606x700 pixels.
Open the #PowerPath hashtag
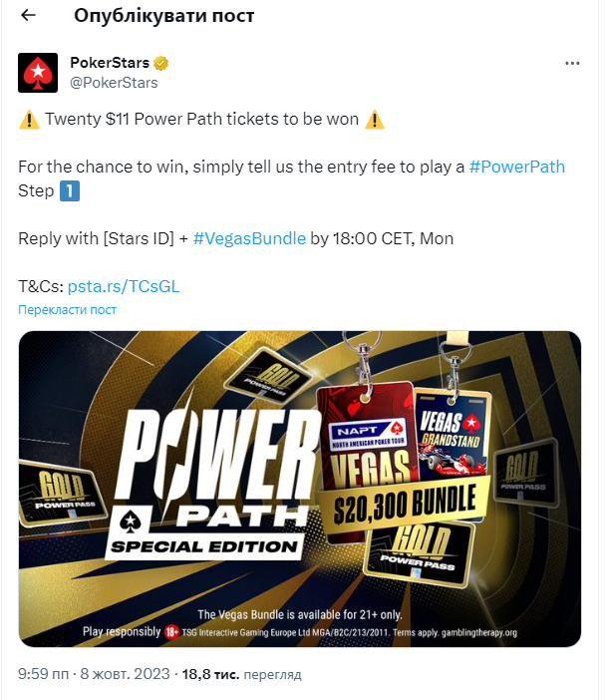[x=516, y=167]
